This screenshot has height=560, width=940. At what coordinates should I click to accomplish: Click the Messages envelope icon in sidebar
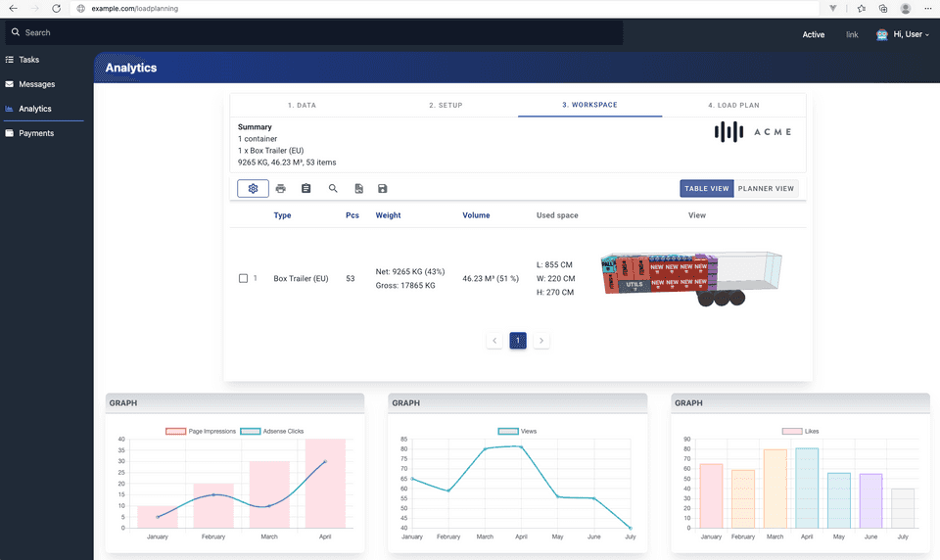[9, 84]
